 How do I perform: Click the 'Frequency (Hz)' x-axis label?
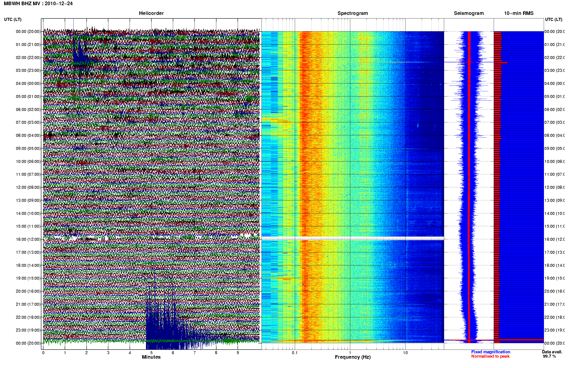pos(353,357)
